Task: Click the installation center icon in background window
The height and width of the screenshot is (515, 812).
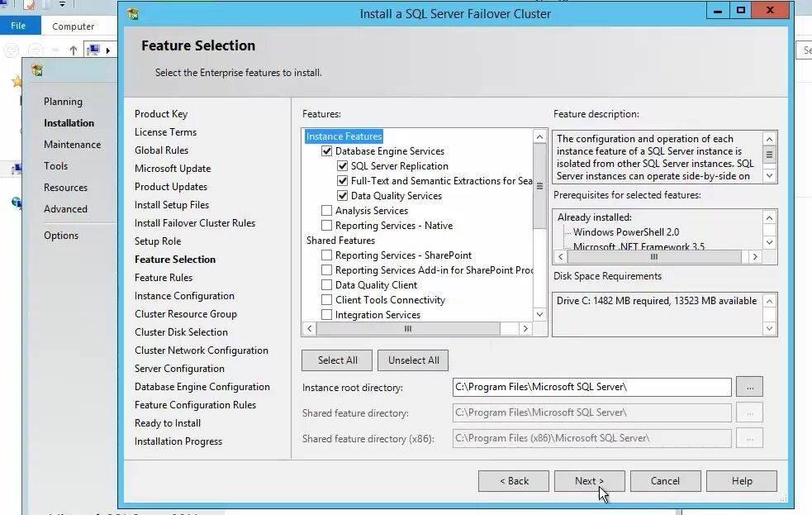Action: [37, 70]
